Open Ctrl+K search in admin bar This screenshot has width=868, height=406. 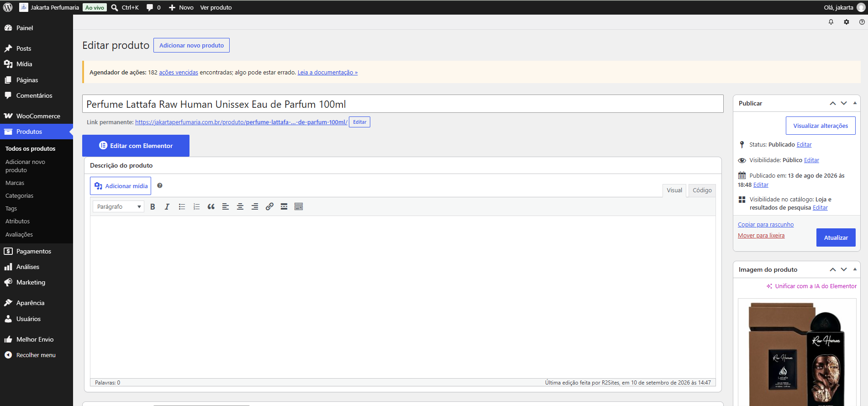(125, 7)
